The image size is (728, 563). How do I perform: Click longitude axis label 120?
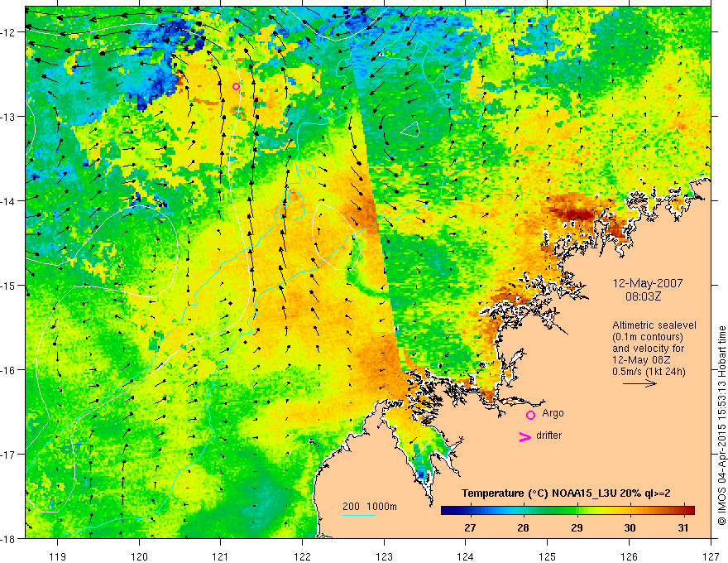[139, 556]
